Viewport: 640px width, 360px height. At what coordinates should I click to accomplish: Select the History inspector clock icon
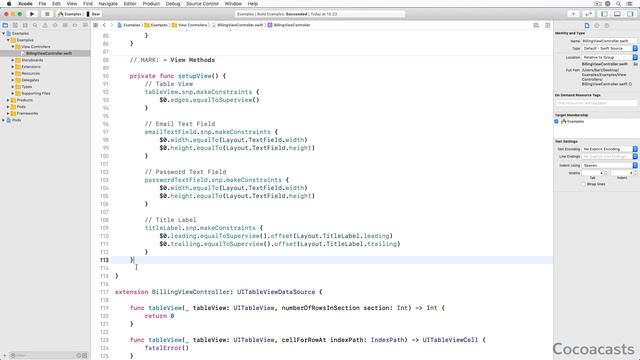(x=597, y=26)
